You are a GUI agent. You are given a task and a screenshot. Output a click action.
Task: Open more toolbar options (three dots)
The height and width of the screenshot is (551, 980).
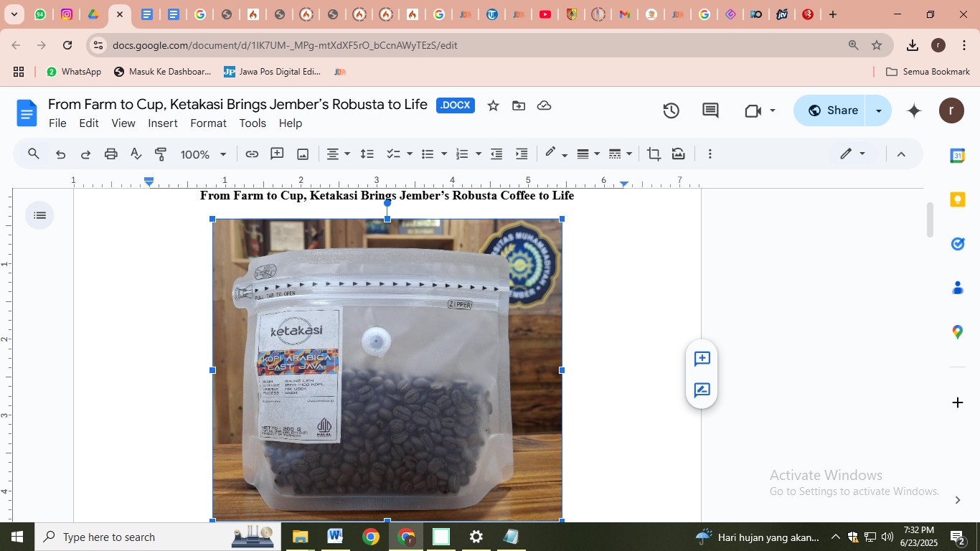710,154
